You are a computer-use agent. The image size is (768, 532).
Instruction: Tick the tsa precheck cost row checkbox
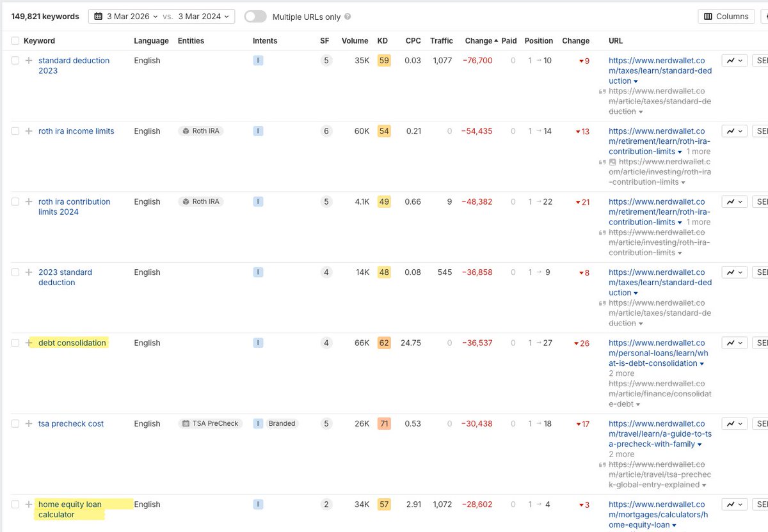(x=15, y=424)
